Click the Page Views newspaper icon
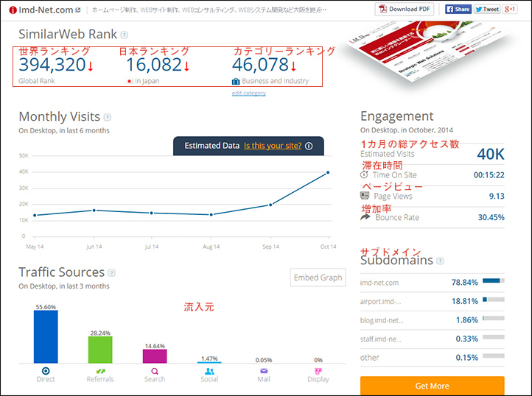532x396 pixels. point(365,196)
